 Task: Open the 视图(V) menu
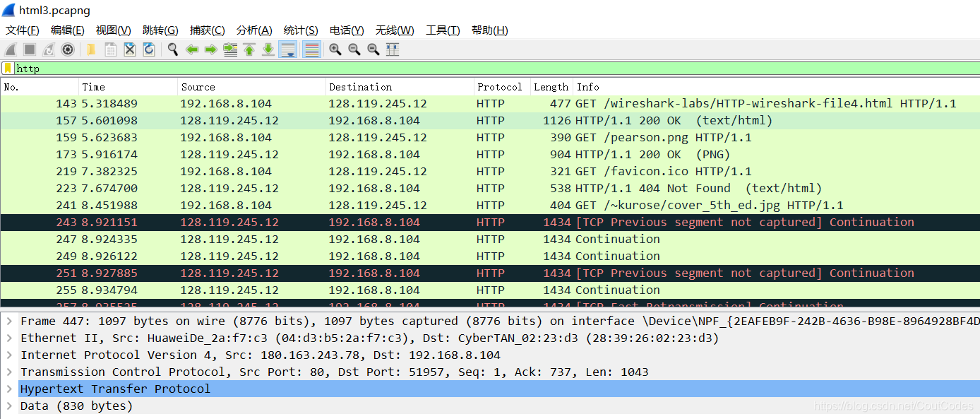(x=114, y=30)
